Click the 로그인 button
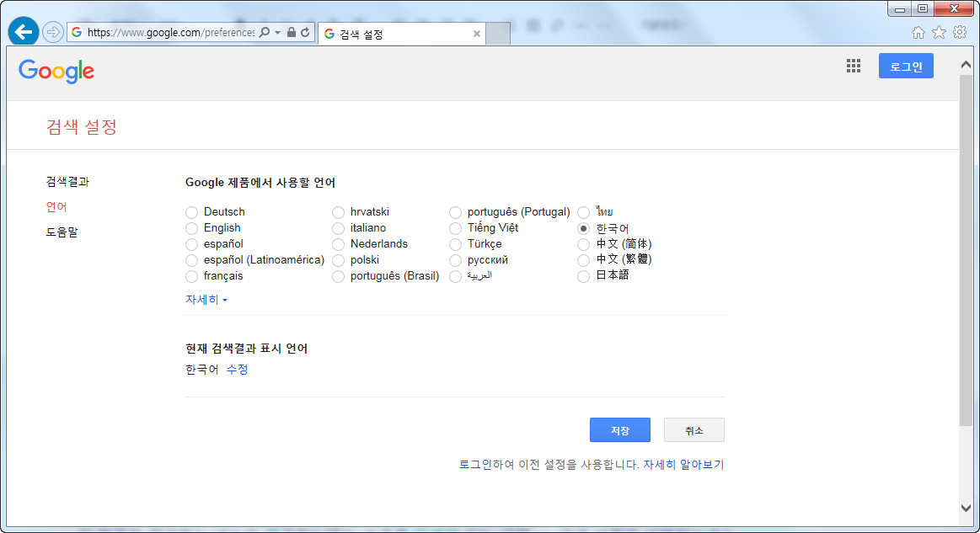This screenshot has height=533, width=980. pyautogui.click(x=906, y=67)
